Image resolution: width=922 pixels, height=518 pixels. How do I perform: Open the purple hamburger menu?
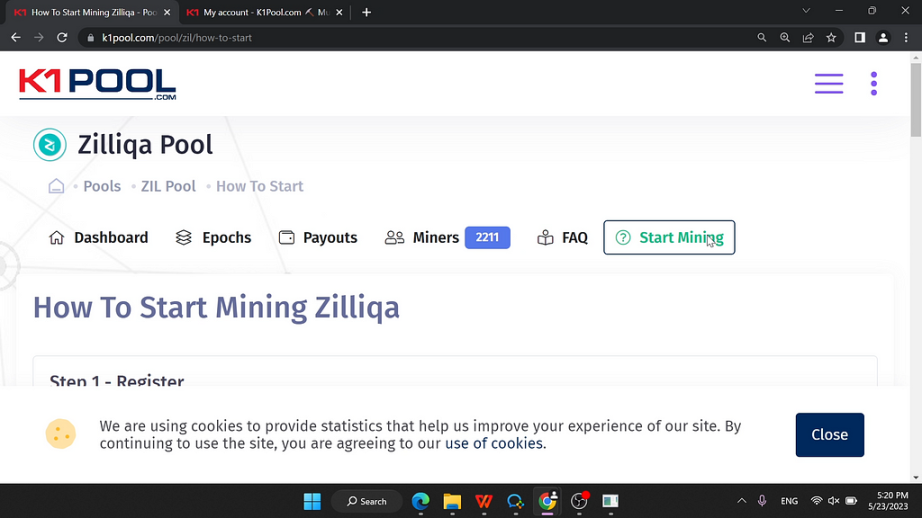(x=829, y=83)
